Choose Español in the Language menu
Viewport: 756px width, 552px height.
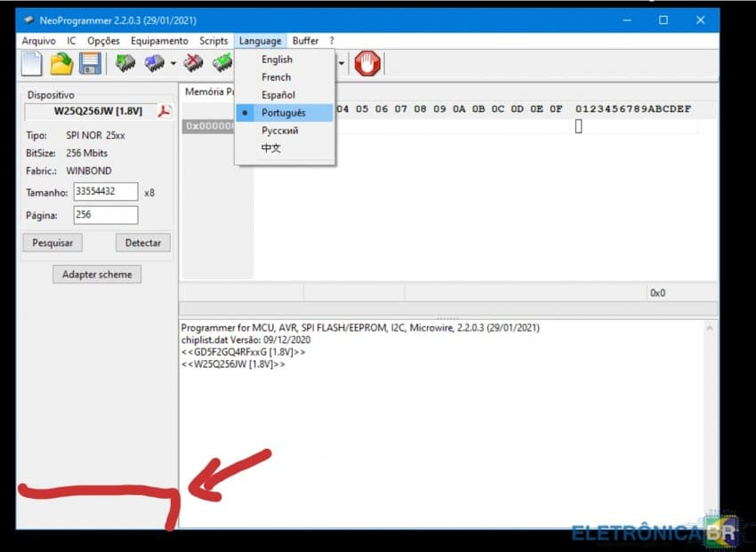click(285, 95)
